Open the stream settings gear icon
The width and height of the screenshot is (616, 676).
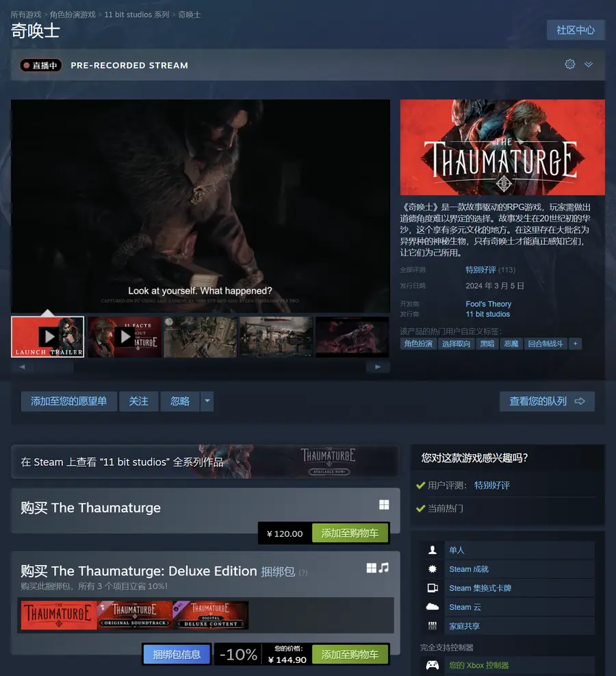click(x=570, y=64)
